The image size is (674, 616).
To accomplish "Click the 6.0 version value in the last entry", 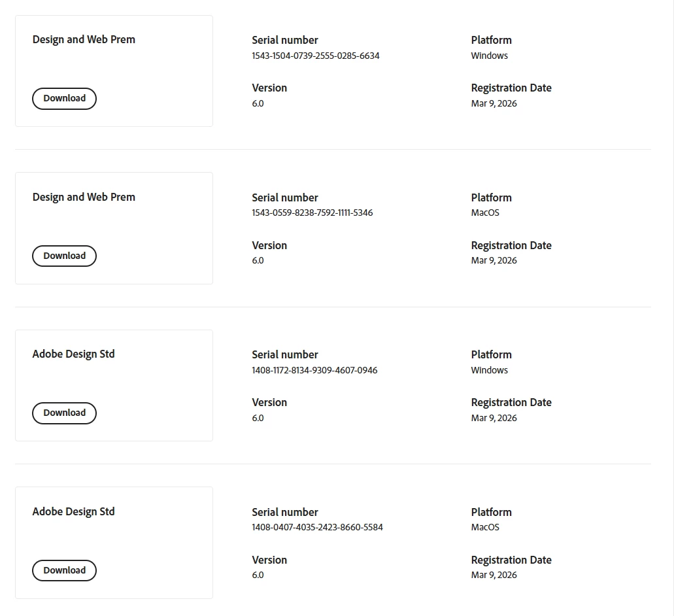I will pyautogui.click(x=258, y=575).
